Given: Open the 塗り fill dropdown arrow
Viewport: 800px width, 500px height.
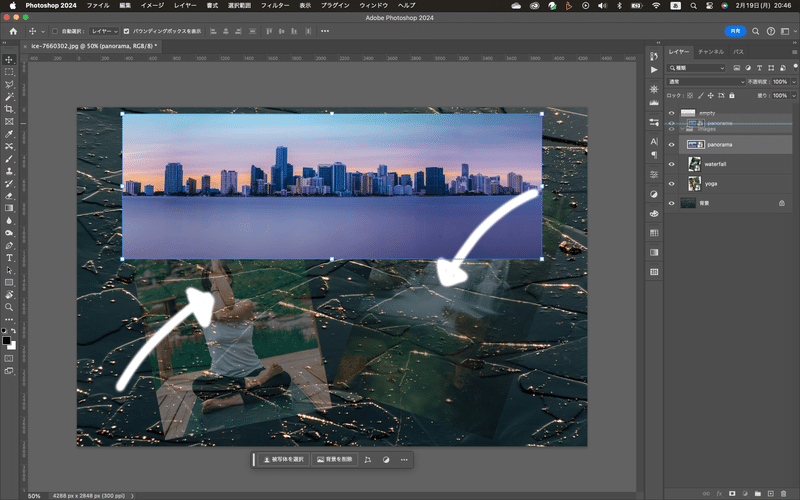Looking at the screenshot, I should point(794,95).
